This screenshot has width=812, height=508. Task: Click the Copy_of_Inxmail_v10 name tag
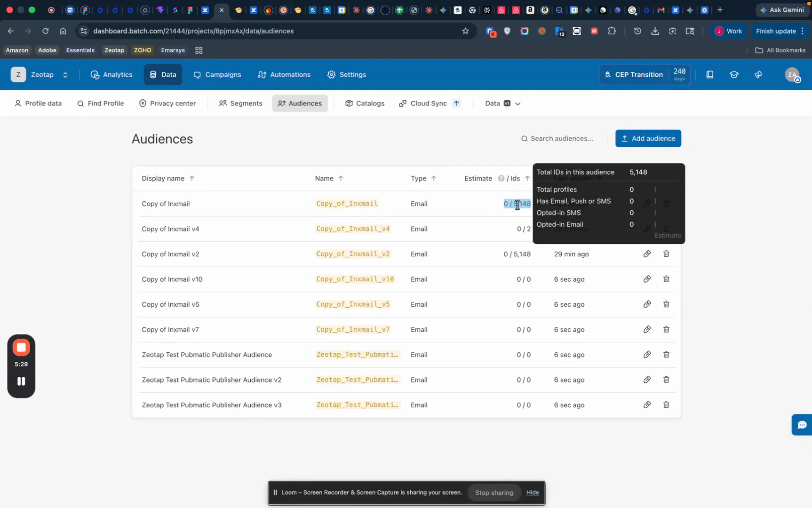coord(355,279)
